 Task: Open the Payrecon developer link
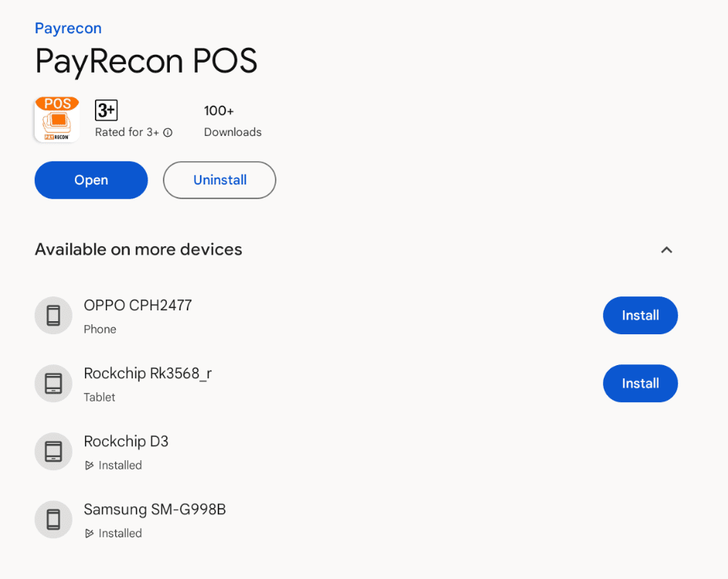click(68, 29)
